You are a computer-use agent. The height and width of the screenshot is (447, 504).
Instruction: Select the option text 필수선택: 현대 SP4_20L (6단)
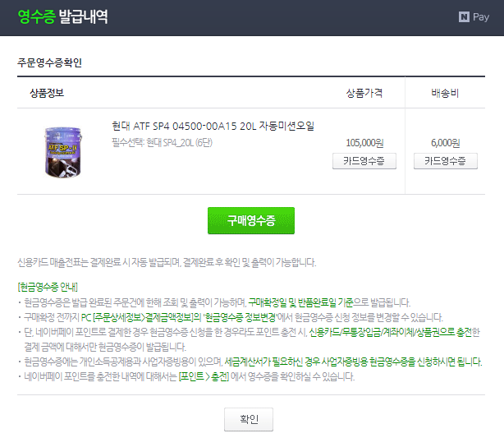[162, 143]
